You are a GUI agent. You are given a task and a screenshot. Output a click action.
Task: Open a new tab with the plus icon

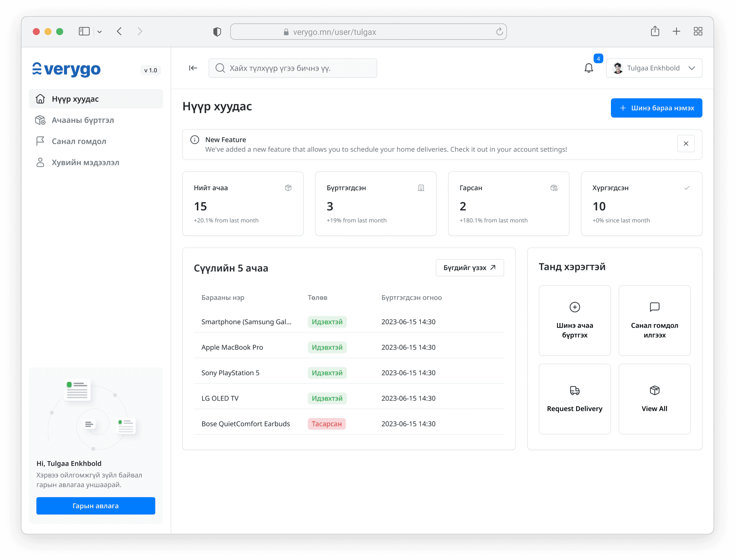676,31
